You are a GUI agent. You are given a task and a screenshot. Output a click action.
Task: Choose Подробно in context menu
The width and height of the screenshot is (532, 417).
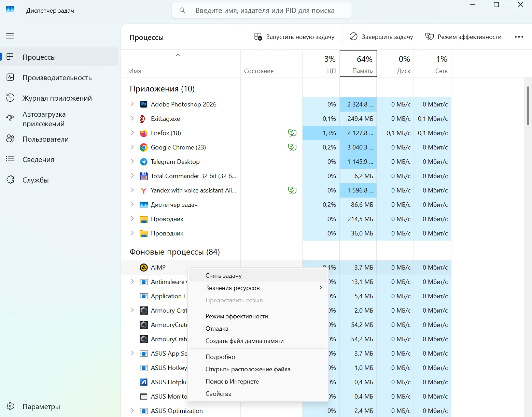tap(258, 357)
